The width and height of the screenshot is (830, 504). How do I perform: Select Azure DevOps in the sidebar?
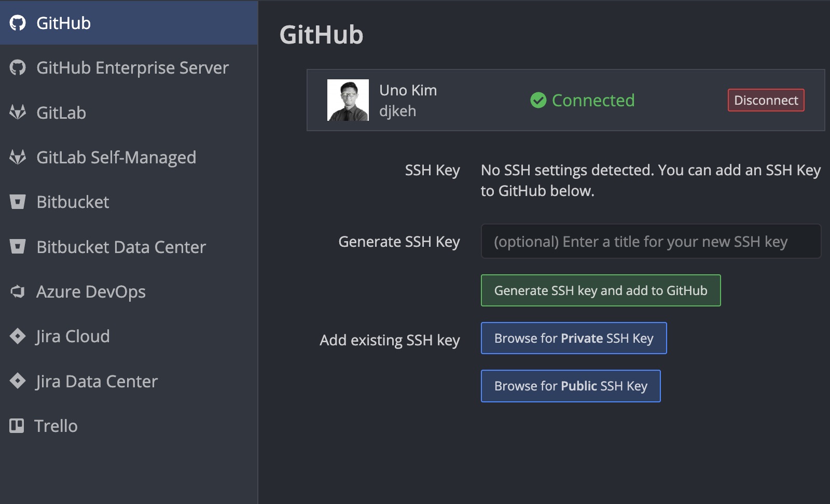91,291
